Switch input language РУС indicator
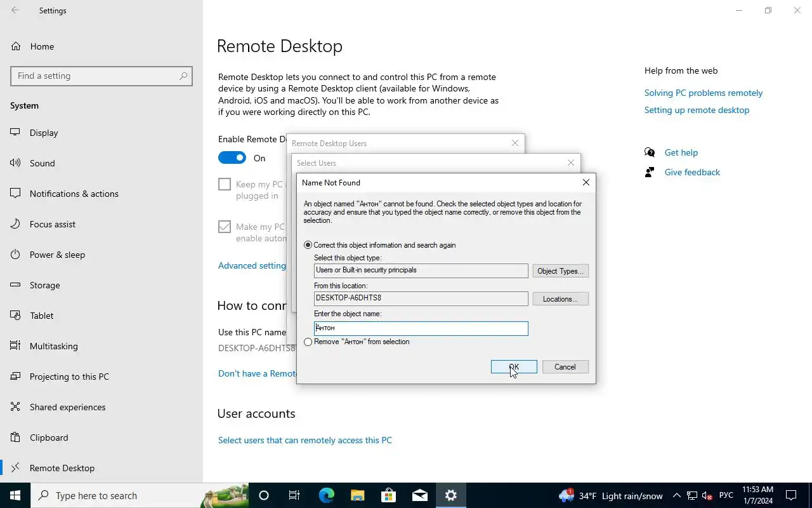 pos(726,495)
